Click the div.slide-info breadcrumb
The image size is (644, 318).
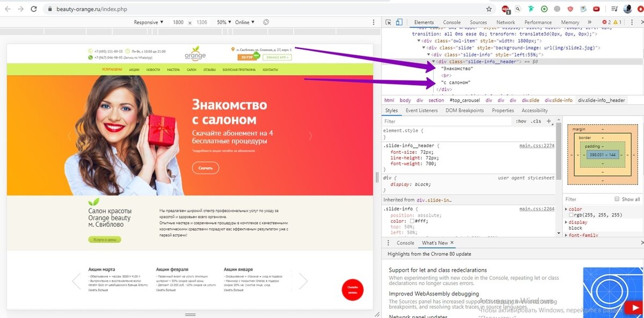click(x=558, y=100)
